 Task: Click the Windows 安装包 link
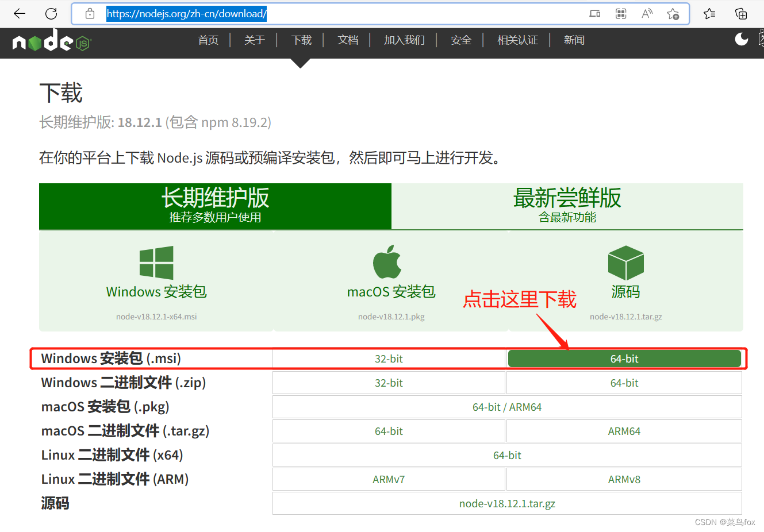click(x=156, y=292)
